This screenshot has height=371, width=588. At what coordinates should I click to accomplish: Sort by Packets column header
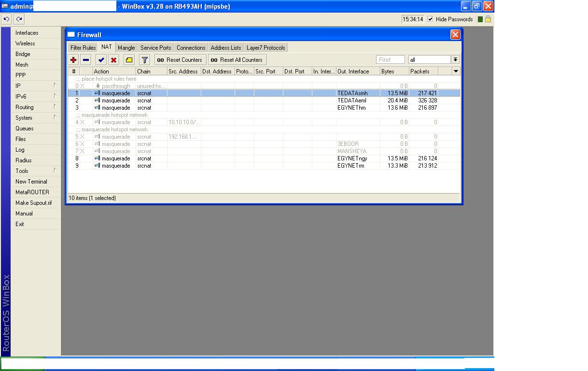[x=423, y=71]
